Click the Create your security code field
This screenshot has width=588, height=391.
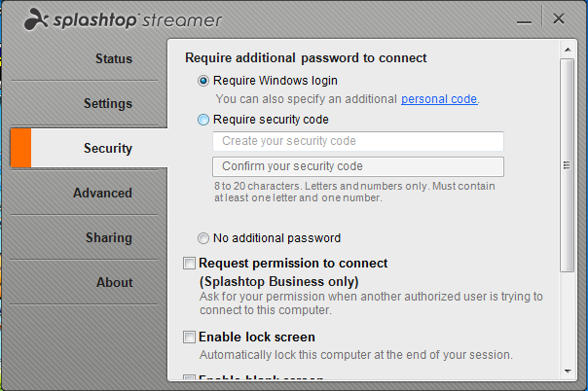[358, 141]
